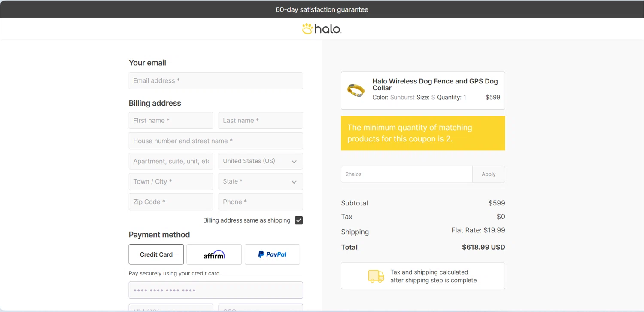The image size is (644, 312).
Task: Focus House number and street name field
Action: tap(216, 141)
